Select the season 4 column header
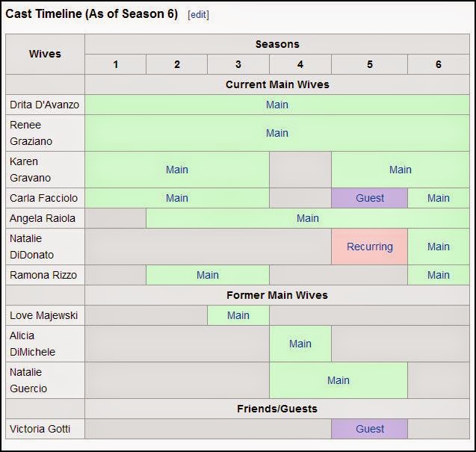 coord(300,64)
